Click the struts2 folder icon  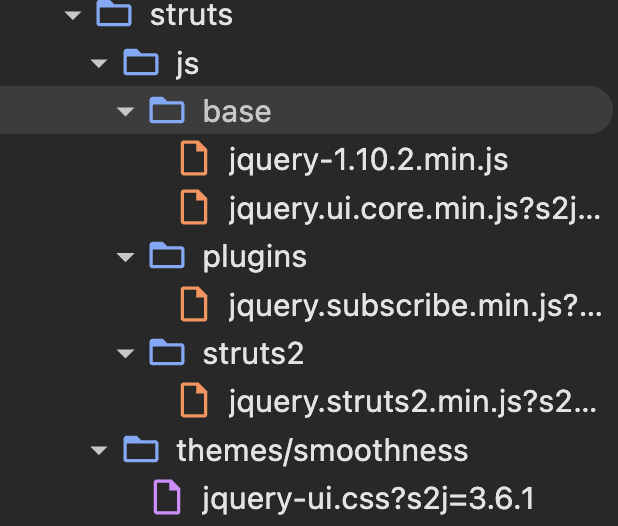coord(167,352)
